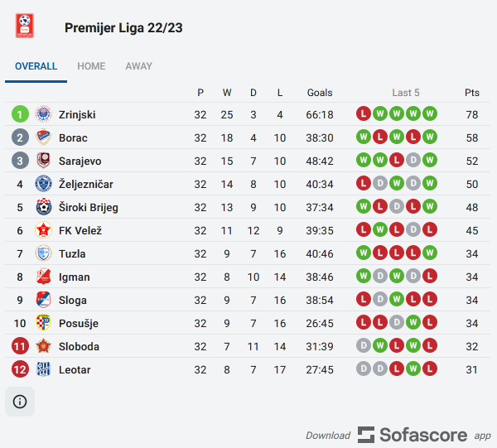This screenshot has width=497, height=448.
Task: Click the Borac team badge
Action: click(44, 137)
